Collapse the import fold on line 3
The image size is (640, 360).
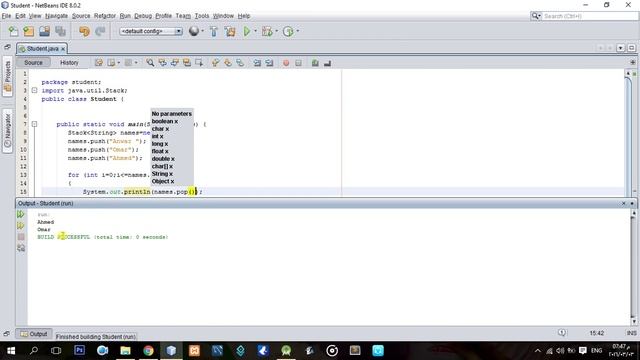click(34, 91)
